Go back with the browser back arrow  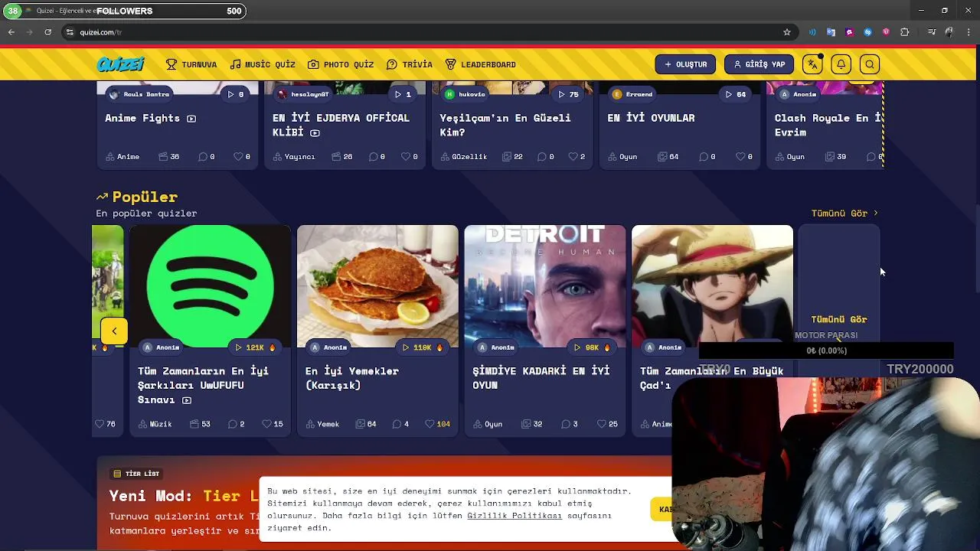coord(11,32)
